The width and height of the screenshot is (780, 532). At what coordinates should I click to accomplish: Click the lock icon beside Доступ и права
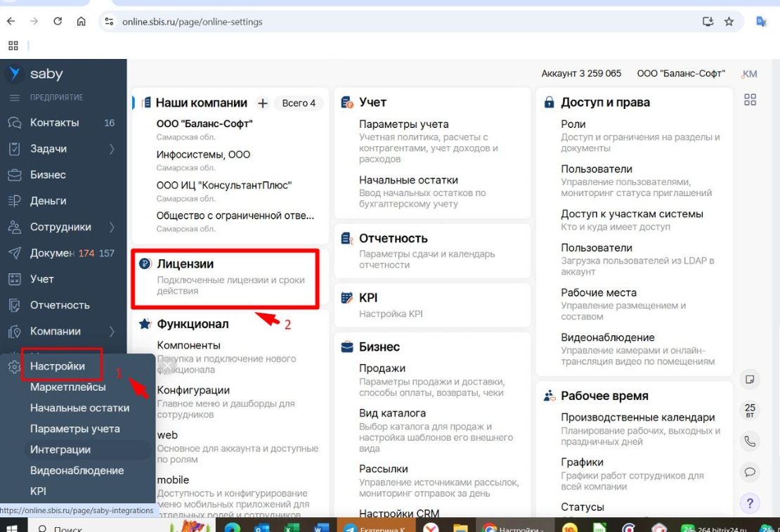point(549,103)
